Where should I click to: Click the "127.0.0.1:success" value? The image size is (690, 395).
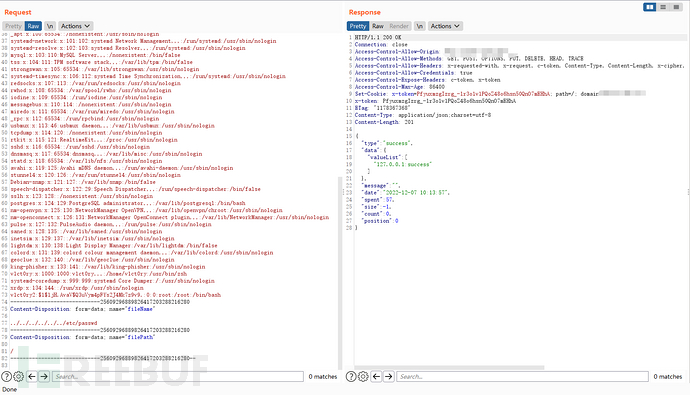(403, 164)
